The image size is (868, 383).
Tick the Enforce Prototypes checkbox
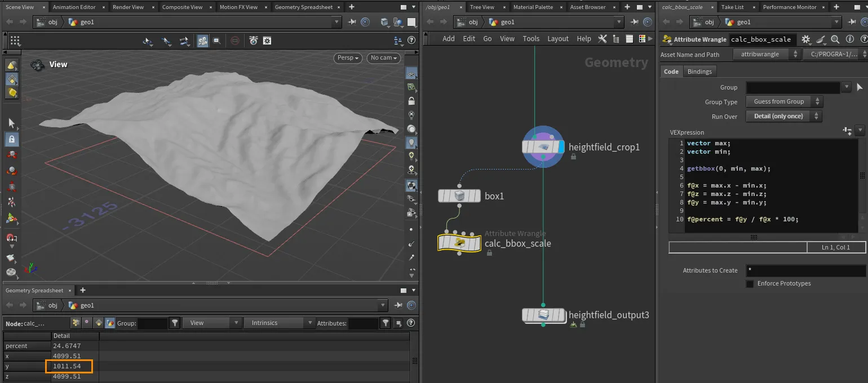tap(750, 284)
